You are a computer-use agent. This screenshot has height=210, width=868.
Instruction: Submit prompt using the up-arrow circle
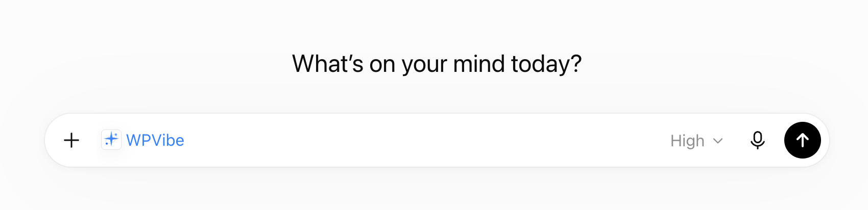803,140
